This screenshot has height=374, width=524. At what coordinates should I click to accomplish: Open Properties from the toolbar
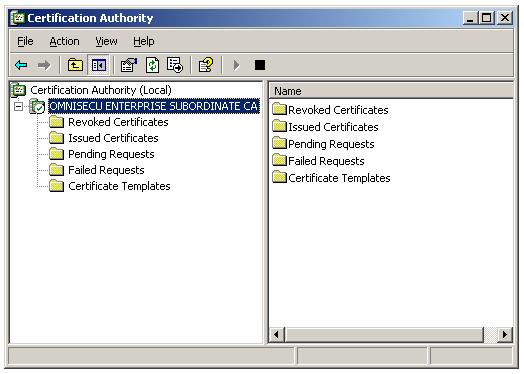(x=129, y=65)
